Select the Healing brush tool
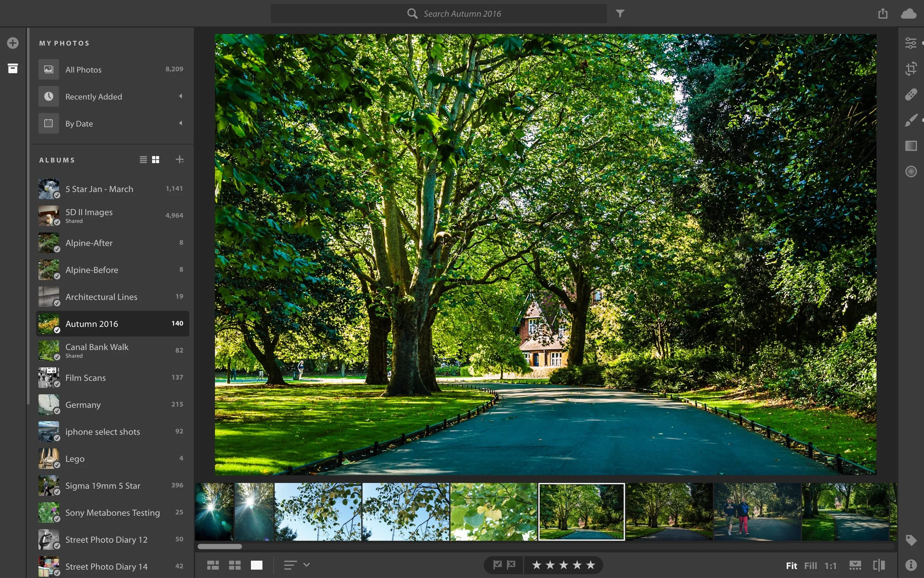 (911, 94)
